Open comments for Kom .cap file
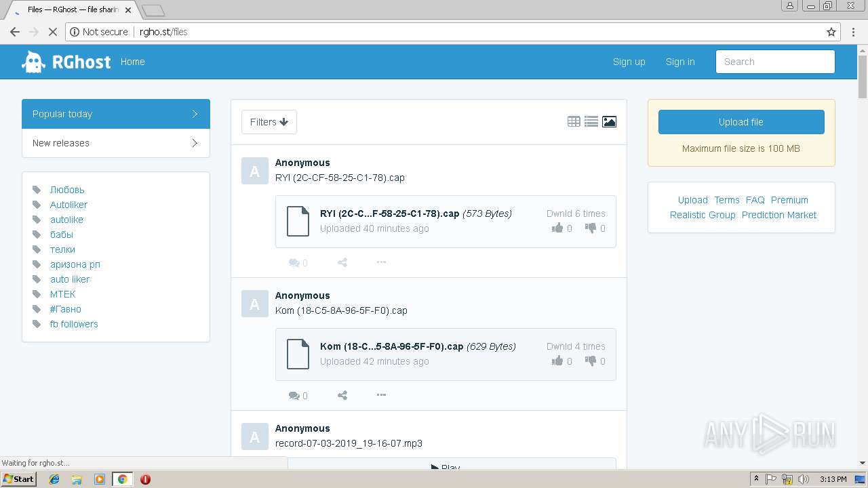Image resolution: width=868 pixels, height=488 pixels. [298, 396]
